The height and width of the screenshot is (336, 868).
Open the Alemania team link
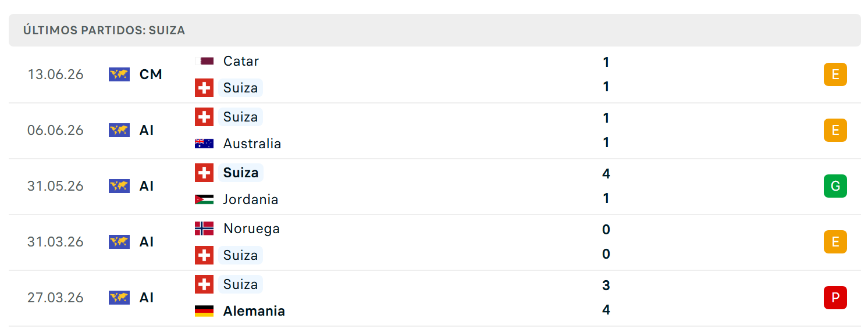(254, 311)
